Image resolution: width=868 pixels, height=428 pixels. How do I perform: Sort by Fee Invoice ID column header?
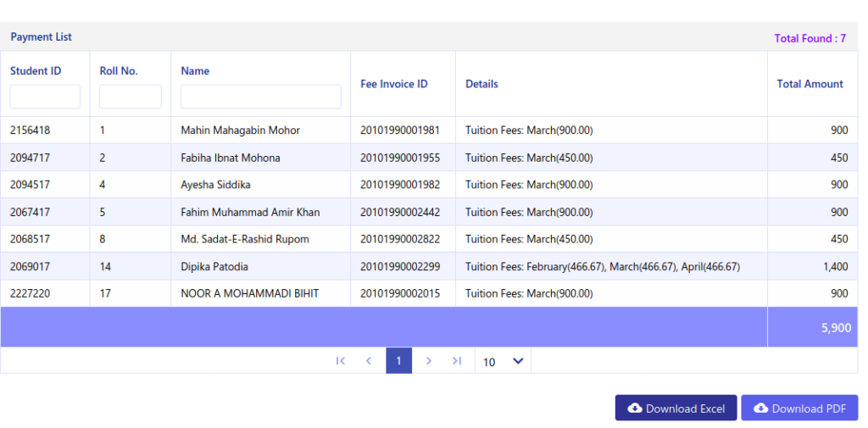pos(394,84)
